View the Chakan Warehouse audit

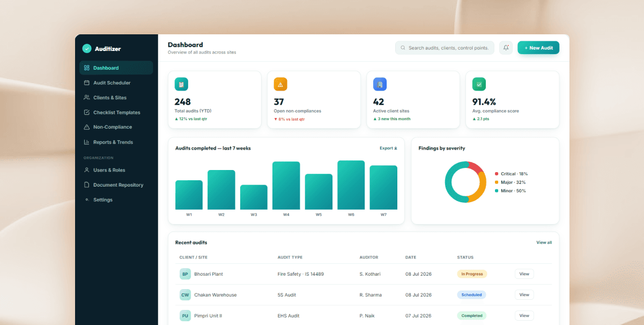(524, 295)
